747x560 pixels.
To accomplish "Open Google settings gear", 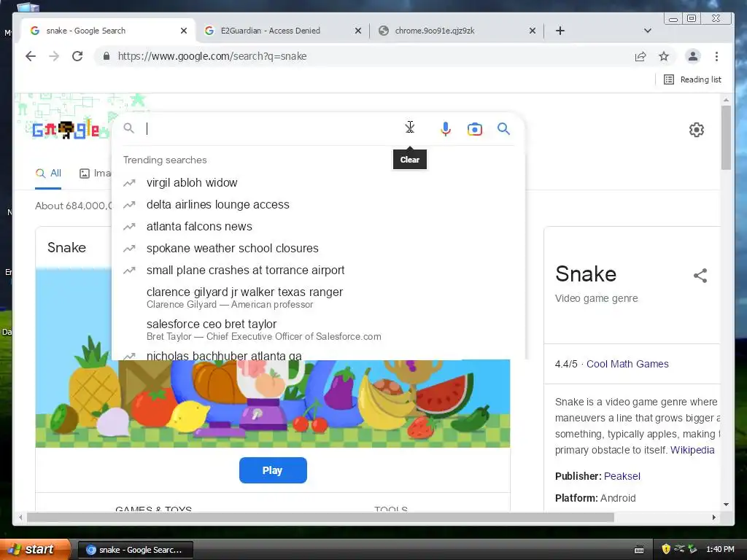I will coord(697,130).
